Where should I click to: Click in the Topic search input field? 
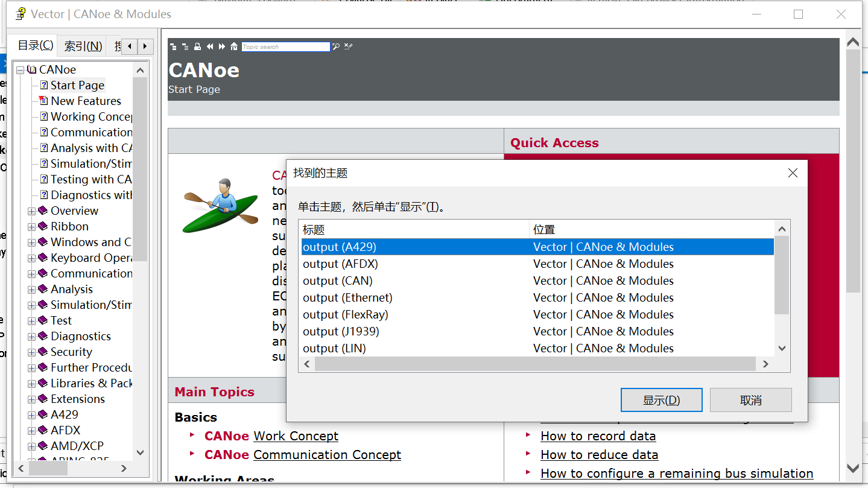286,46
